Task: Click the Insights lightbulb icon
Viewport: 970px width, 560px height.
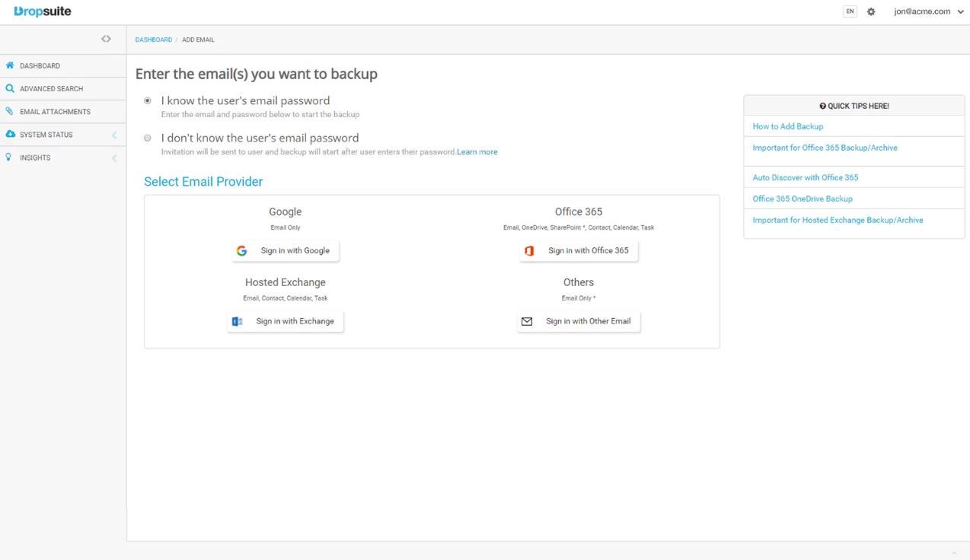Action: point(9,157)
